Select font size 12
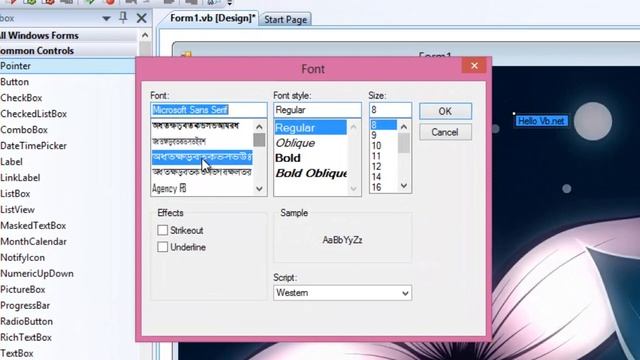Screen dimensions: 640x360 tap(376, 167)
